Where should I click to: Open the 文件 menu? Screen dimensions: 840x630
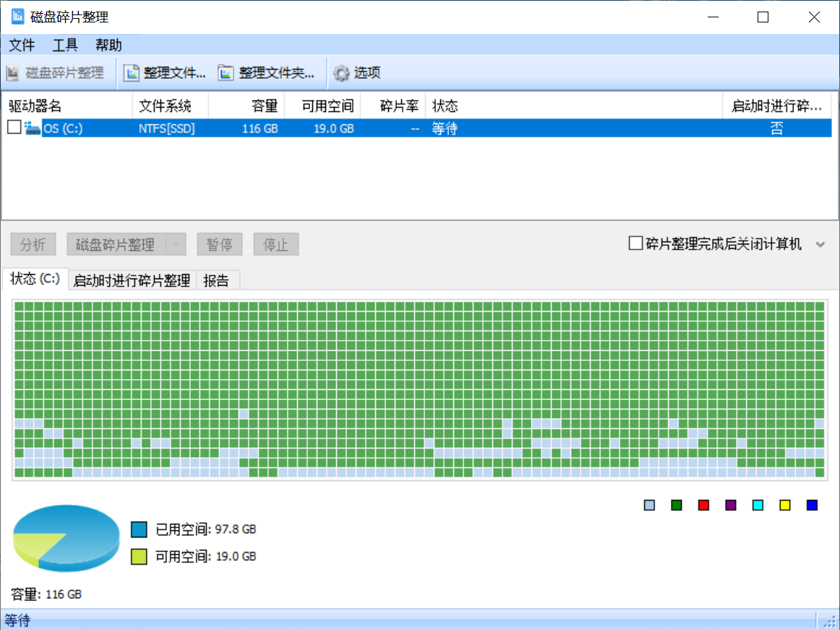22,45
